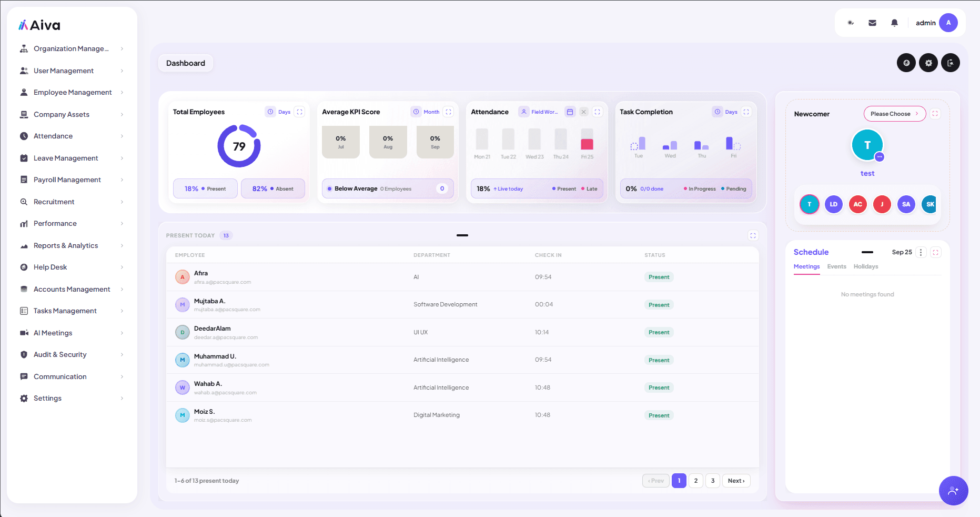Open Tasks Management in sidebar

[x=72, y=311]
